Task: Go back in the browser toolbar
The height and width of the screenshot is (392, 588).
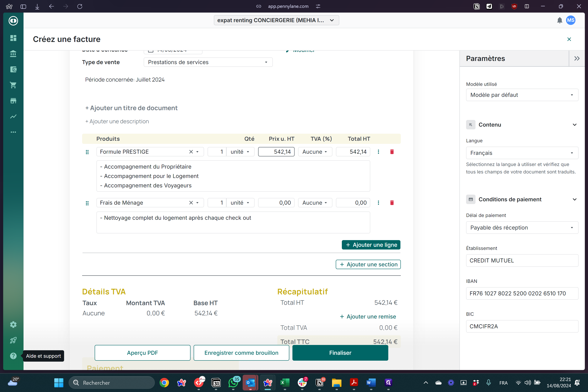Action: 52,6
